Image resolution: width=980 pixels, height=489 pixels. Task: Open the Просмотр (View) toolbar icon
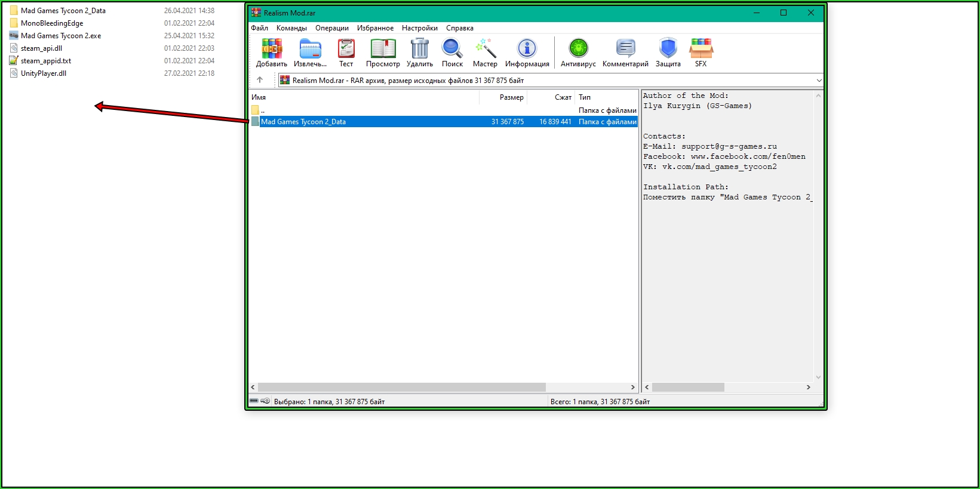[x=383, y=48]
